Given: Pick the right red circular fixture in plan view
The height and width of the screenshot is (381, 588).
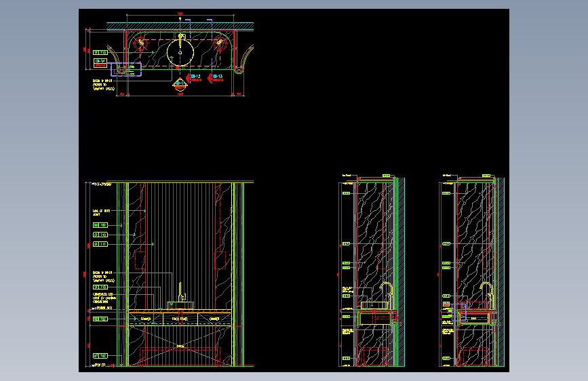Looking at the screenshot, I should (x=220, y=44).
